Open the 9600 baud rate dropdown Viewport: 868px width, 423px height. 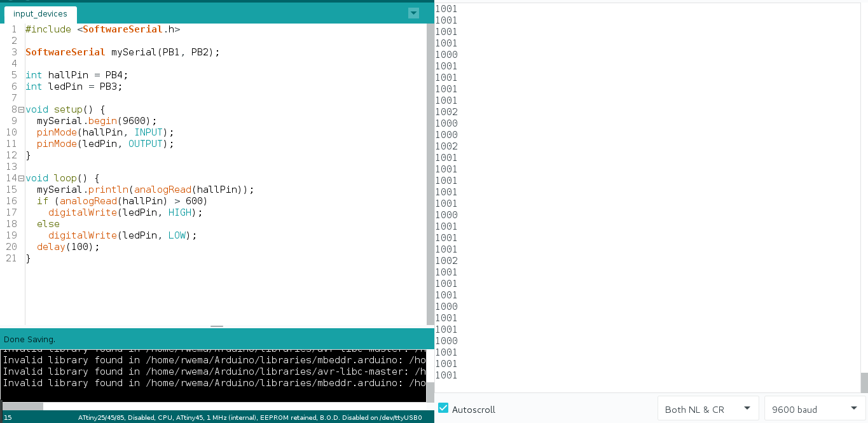pos(812,408)
